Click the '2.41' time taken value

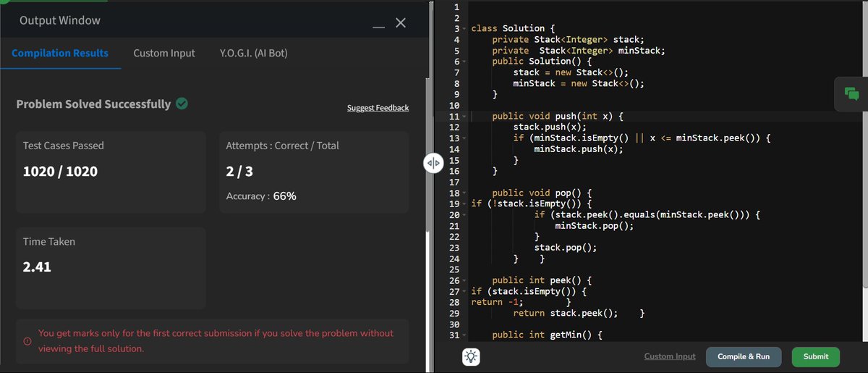click(37, 267)
